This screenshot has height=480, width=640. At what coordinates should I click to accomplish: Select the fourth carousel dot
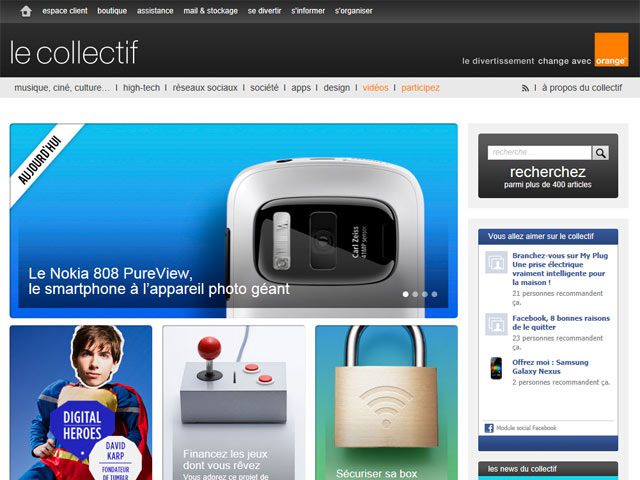point(435,294)
